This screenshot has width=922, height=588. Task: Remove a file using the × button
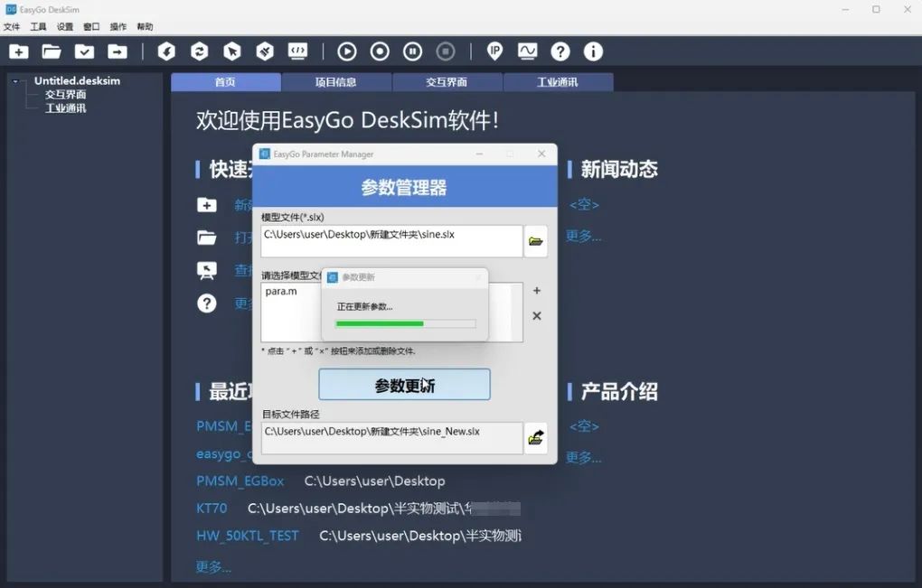pos(537,315)
